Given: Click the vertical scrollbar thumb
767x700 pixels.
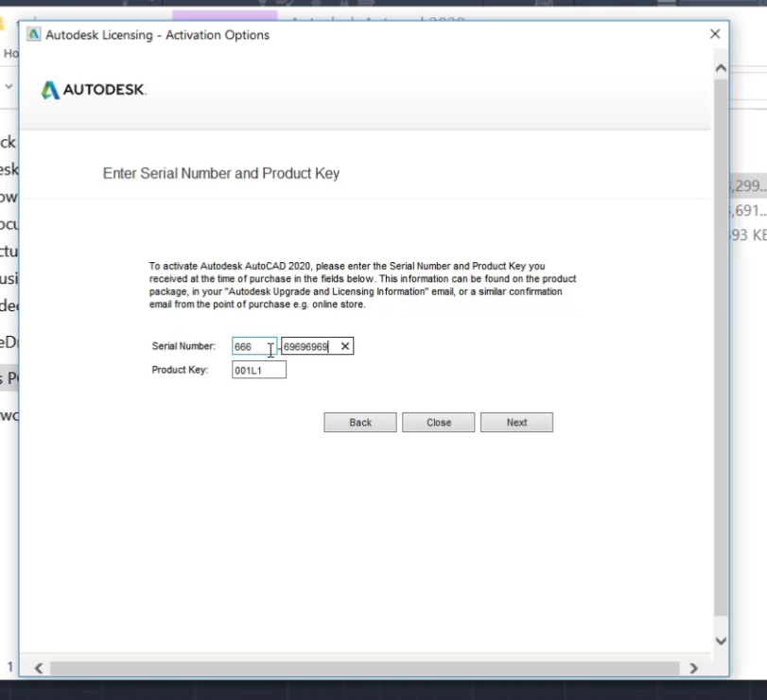Looking at the screenshot, I should (721, 347).
